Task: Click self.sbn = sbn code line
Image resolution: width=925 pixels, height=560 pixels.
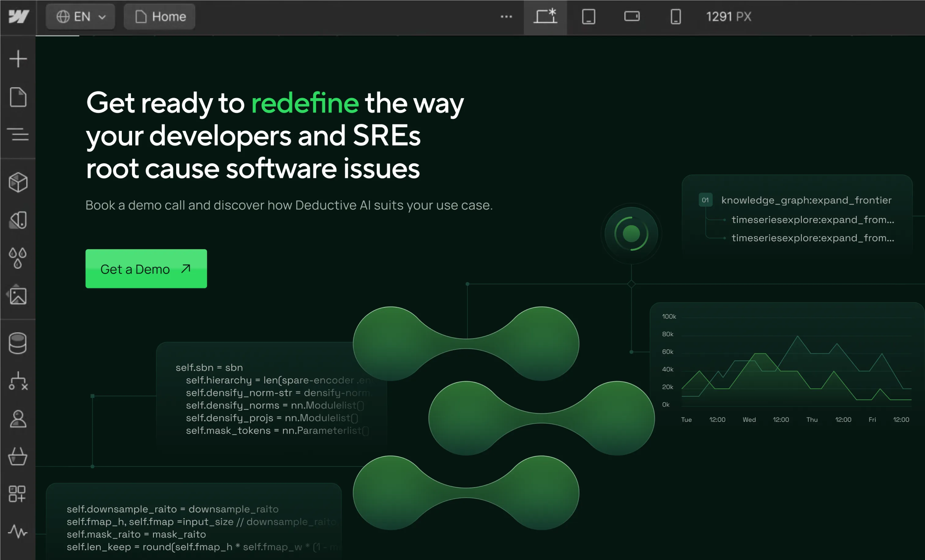Action: [209, 368]
